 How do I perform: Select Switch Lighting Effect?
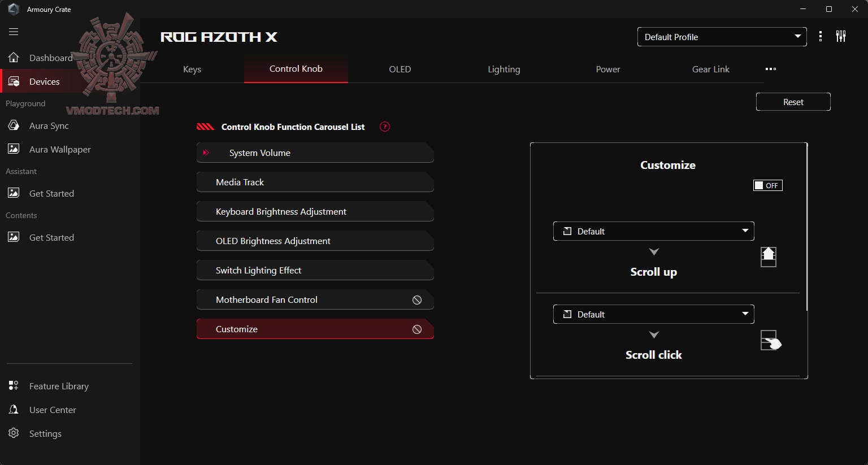coord(315,270)
